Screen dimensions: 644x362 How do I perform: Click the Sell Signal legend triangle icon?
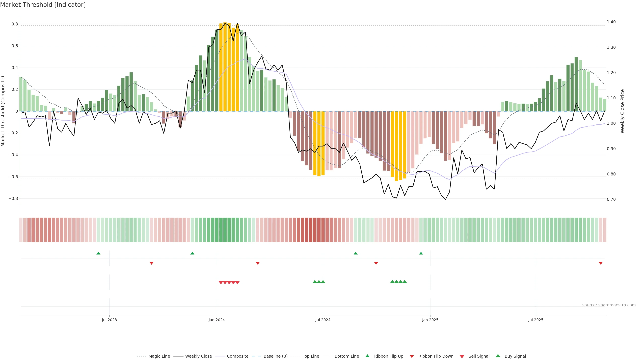coord(462,356)
